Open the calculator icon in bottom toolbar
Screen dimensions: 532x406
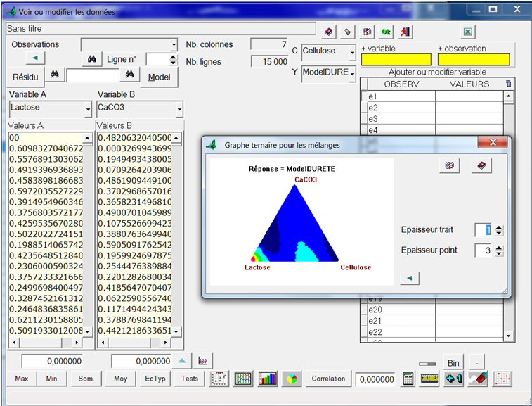(408, 379)
